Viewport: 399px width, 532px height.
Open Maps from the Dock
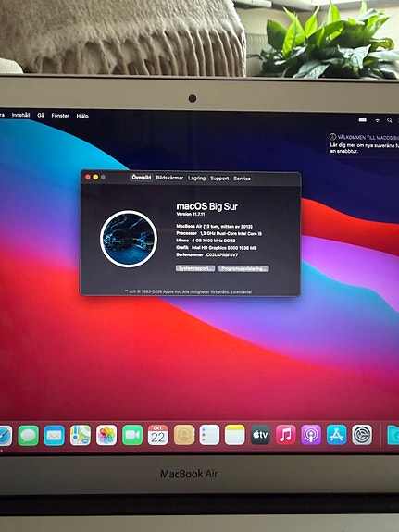81,435
